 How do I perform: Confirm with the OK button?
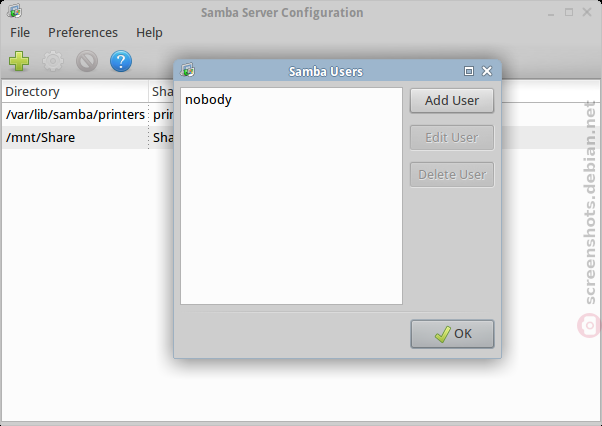[x=452, y=334]
